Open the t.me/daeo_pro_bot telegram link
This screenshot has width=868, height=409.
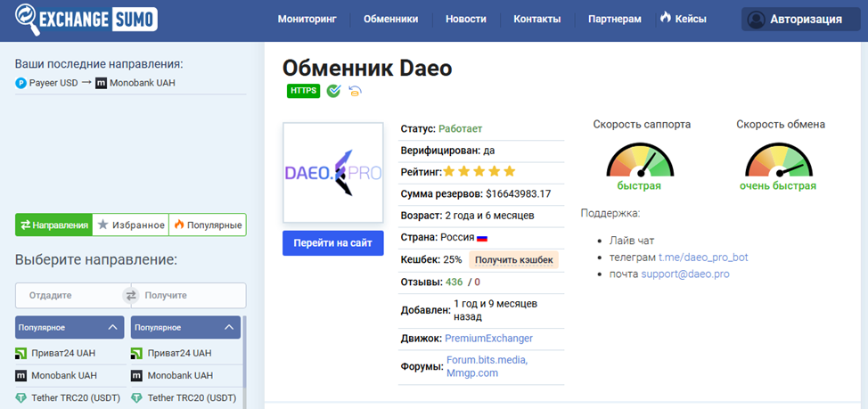pos(703,258)
